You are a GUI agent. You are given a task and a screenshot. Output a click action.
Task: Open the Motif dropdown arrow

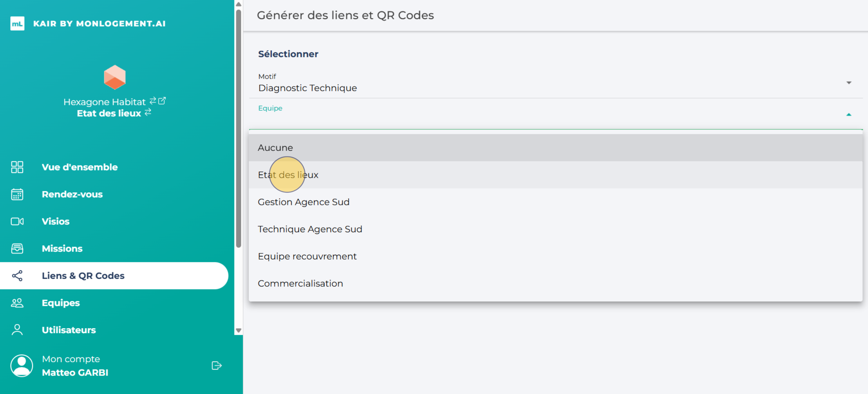[x=848, y=83]
